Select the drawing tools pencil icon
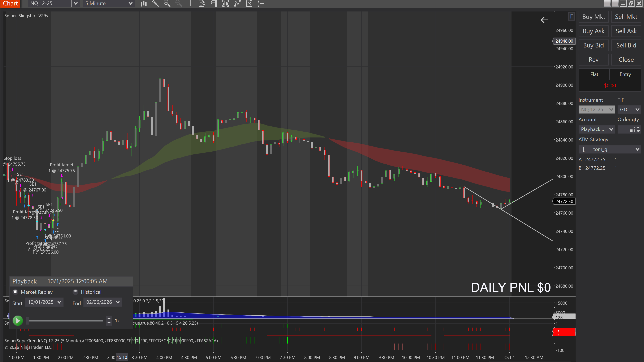 [x=155, y=4]
